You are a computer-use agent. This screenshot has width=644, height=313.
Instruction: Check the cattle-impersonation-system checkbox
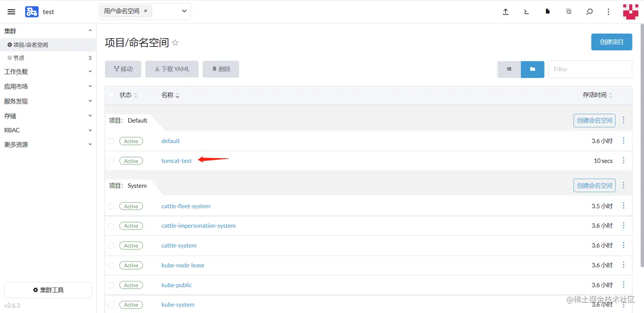[111, 226]
